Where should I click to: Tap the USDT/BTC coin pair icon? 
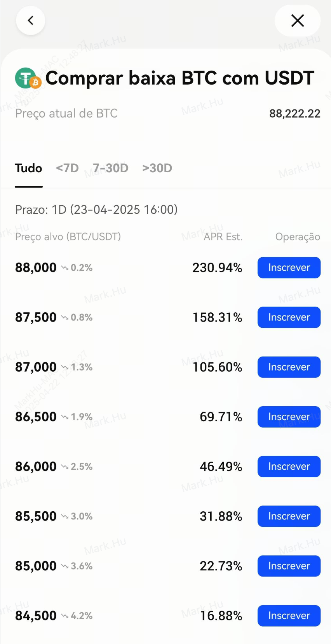point(28,78)
